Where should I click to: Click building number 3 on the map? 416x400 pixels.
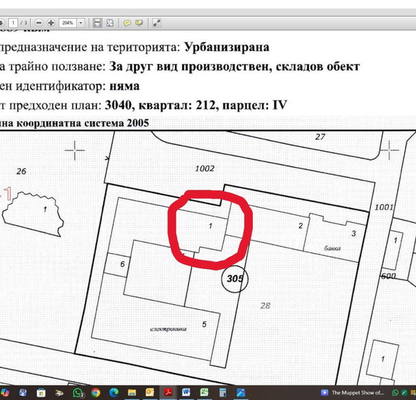tap(354, 233)
